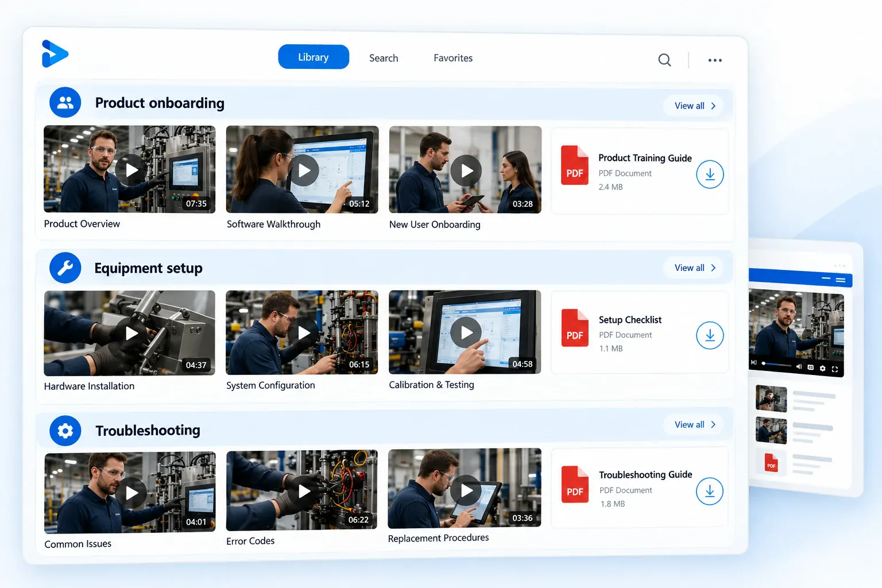
Task: Open the hamburger menu in the side tablet window
Action: pyautogui.click(x=841, y=280)
